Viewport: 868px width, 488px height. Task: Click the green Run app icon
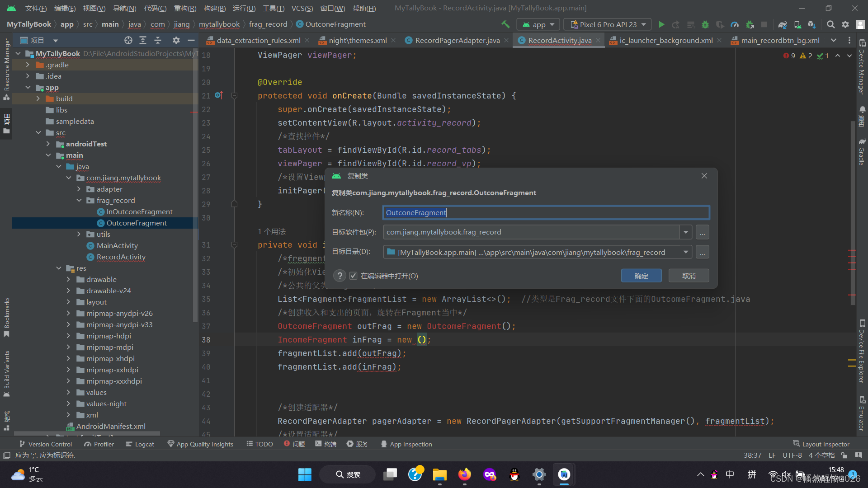point(661,24)
